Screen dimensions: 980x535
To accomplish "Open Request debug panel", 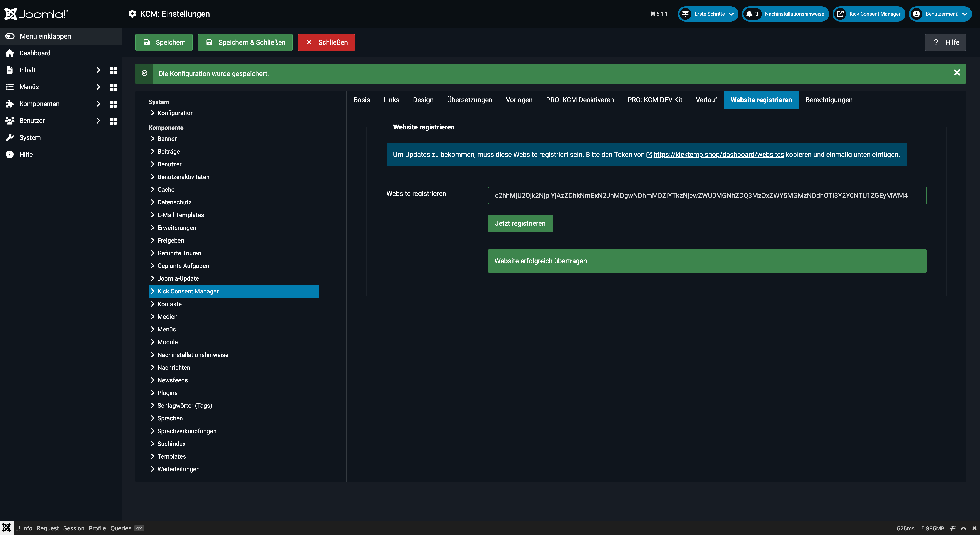I will (48, 528).
